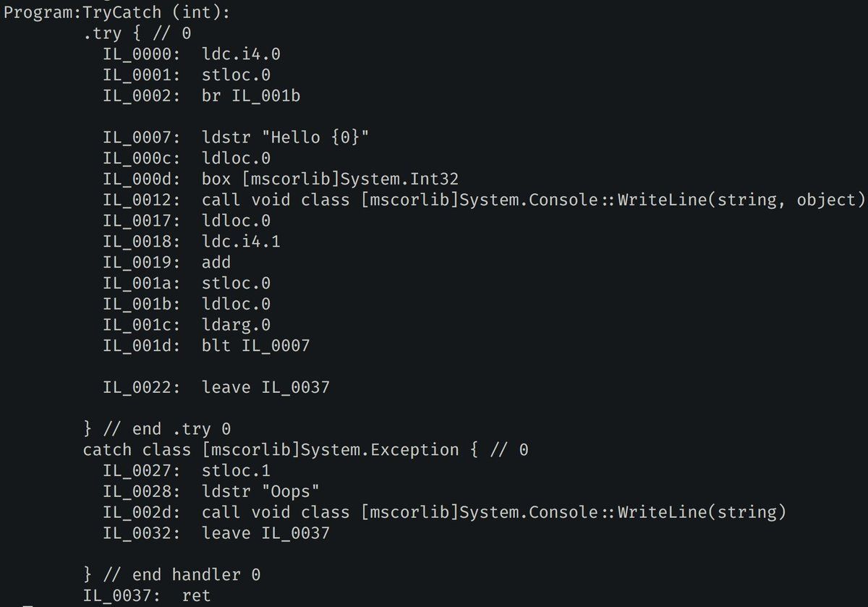Click the catch class System.Exception line
The height and width of the screenshot is (607, 868).
[305, 450]
